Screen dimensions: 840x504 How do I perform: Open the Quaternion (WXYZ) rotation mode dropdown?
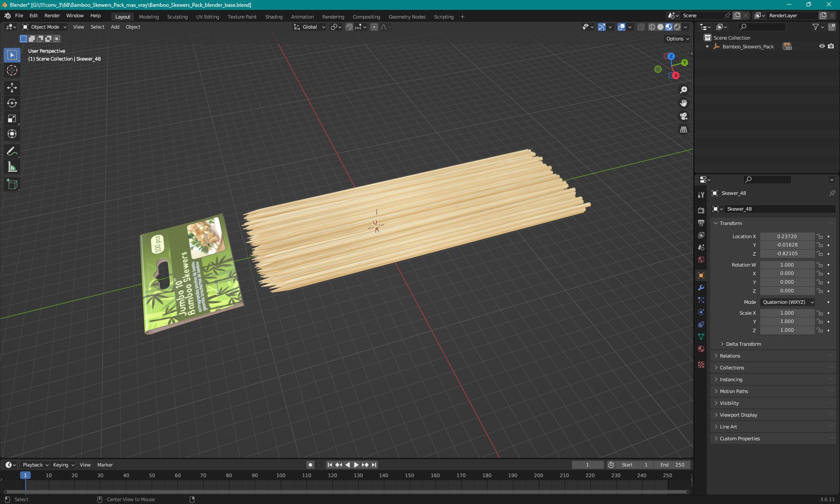pyautogui.click(x=788, y=302)
